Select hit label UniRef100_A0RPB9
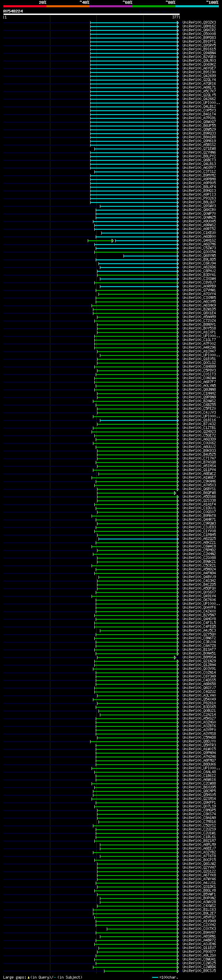This screenshot has width=222, height=980. click(199, 286)
